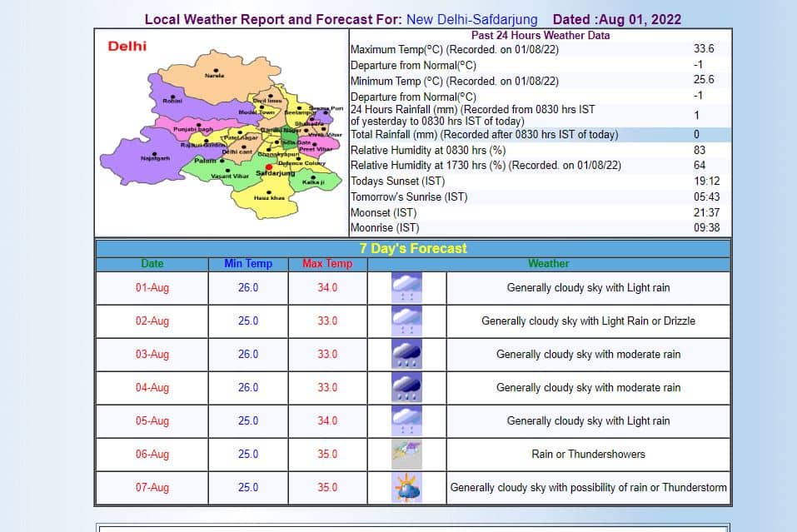The image size is (797, 532).
Task: Select the thunderstorm icon for 07-Aug
Action: (406, 488)
